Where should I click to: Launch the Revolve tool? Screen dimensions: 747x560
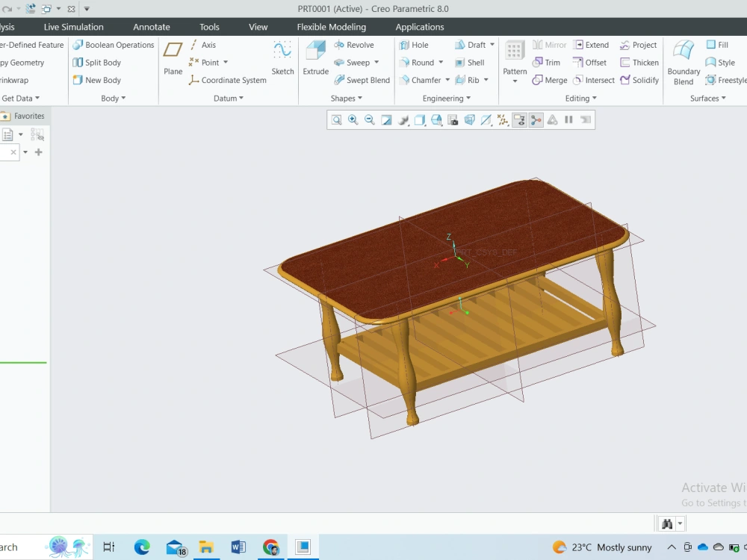click(x=357, y=45)
